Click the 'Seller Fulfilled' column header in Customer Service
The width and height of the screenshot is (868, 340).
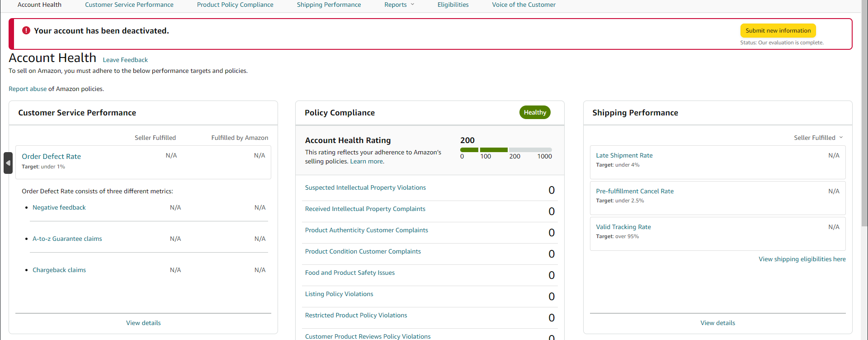point(155,138)
